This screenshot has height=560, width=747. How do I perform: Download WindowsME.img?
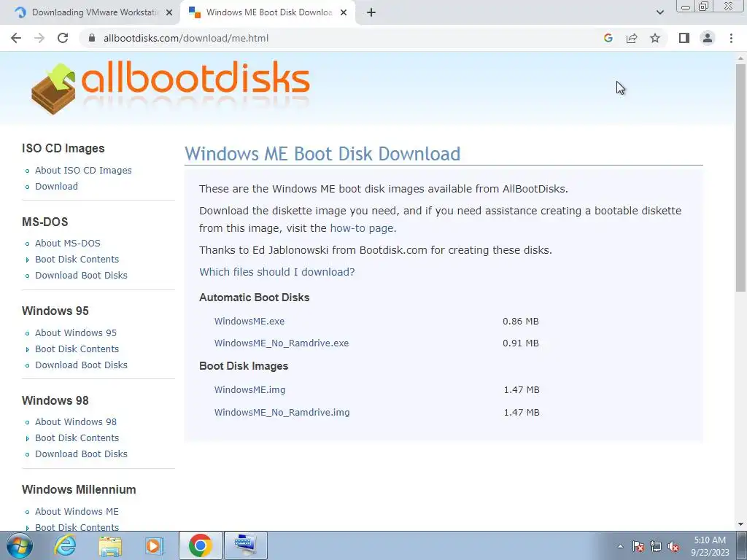(x=249, y=389)
